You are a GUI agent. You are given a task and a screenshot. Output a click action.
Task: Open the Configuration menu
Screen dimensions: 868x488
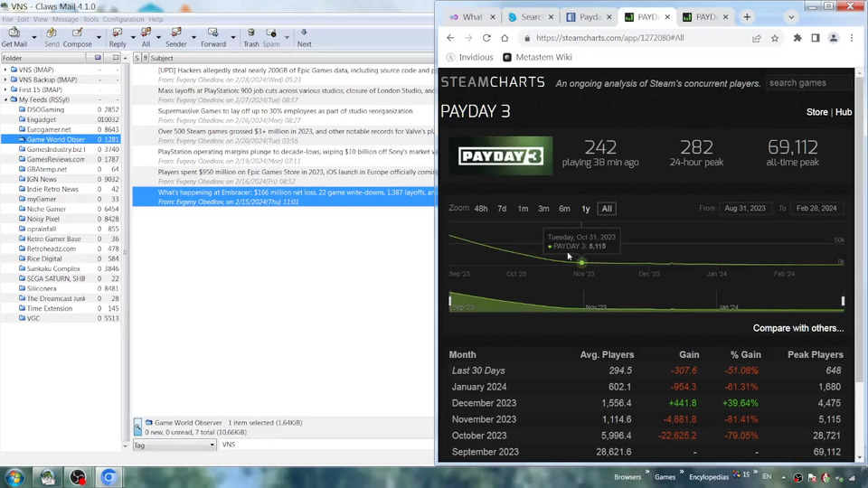[123, 19]
